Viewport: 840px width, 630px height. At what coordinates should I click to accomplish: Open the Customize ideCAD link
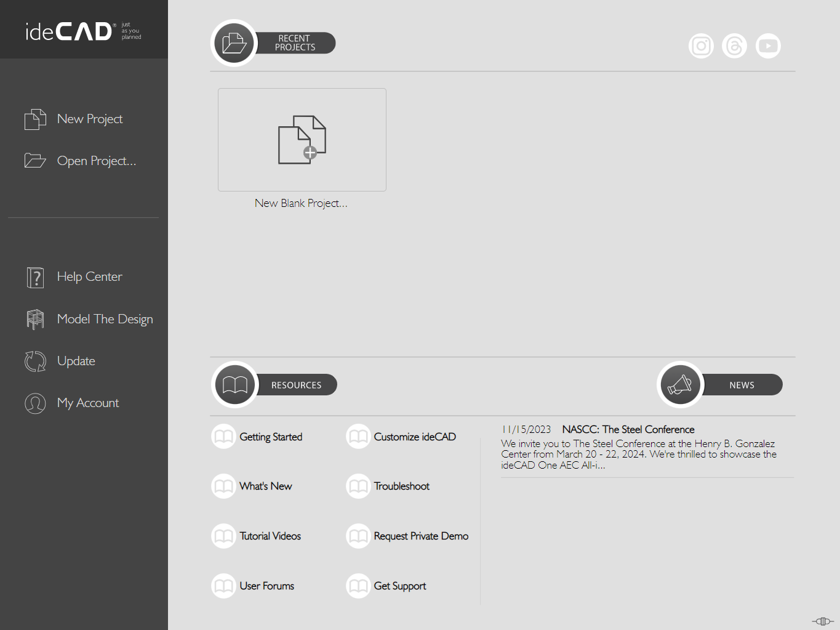point(415,437)
